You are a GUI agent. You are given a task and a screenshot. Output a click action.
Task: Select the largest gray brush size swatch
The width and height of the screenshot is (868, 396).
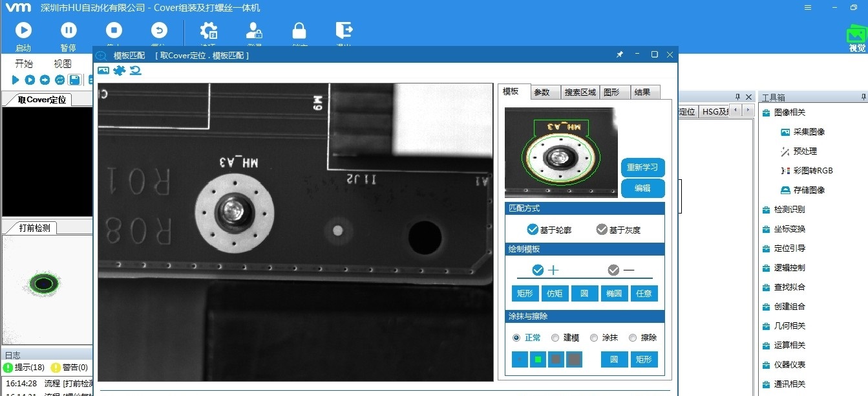(x=574, y=360)
